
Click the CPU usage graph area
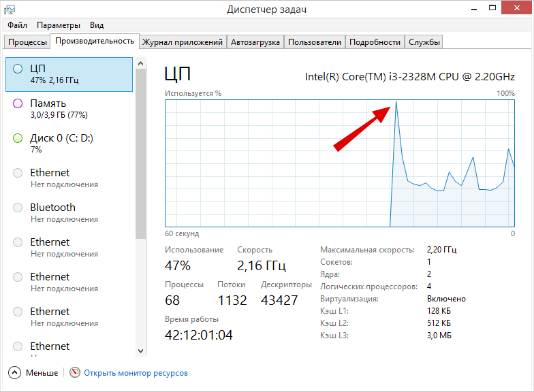(340, 163)
